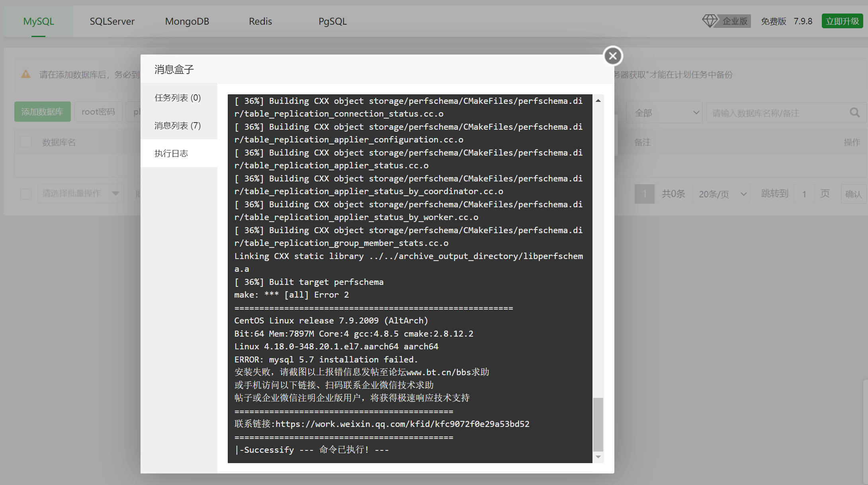Click the 备注 column header

tap(642, 142)
